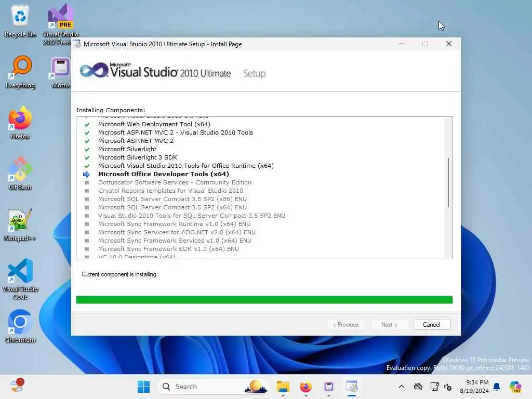
Task: Select Microsoft Office Developer Tools (x64) row
Action: tap(163, 174)
